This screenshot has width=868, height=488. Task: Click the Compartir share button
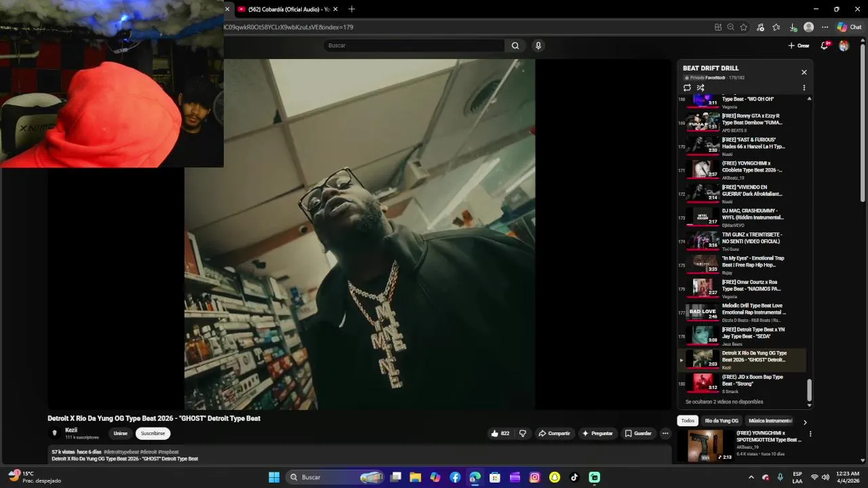[554, 433]
